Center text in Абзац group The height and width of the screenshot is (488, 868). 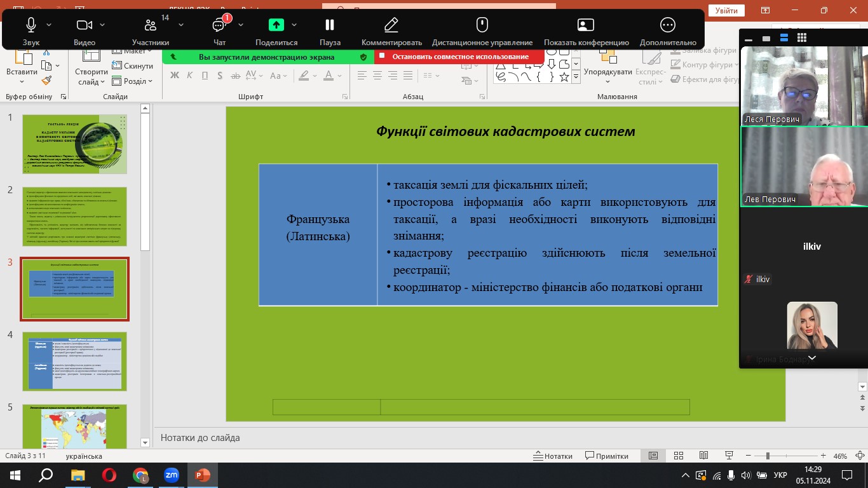click(377, 76)
